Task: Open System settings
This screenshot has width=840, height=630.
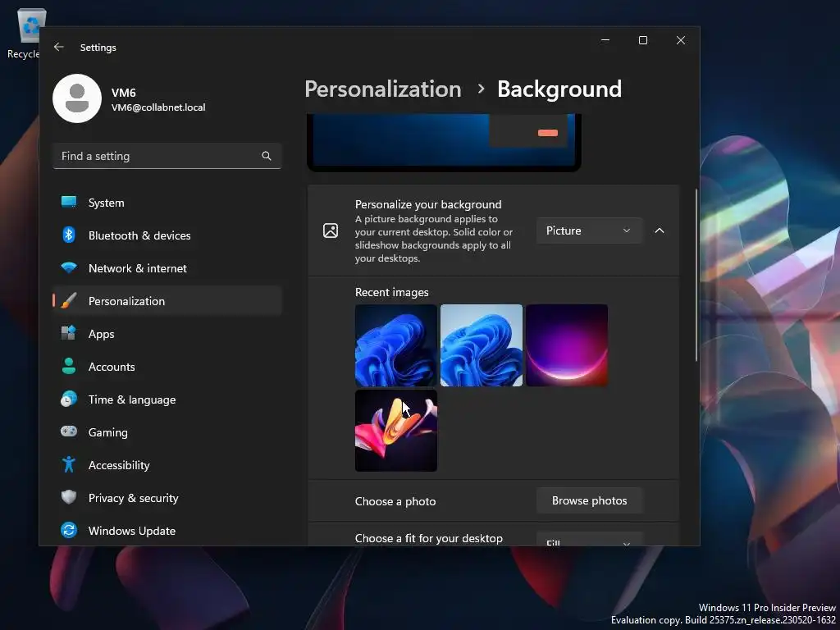Action: [167, 203]
